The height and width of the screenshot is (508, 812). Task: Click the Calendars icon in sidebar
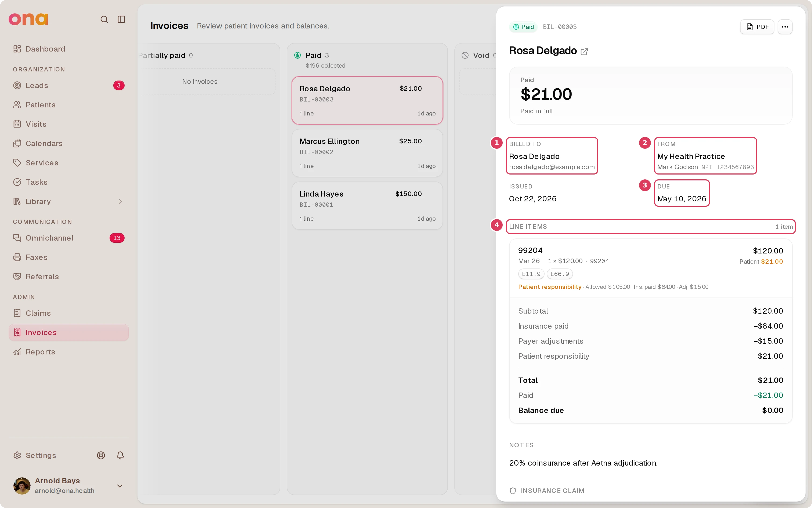[17, 143]
